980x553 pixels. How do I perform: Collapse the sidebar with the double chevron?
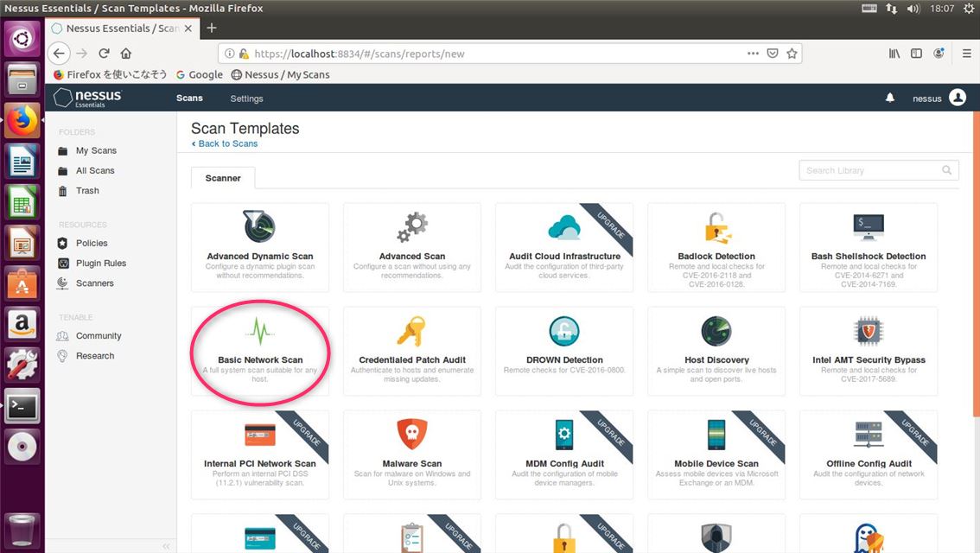pyautogui.click(x=166, y=546)
